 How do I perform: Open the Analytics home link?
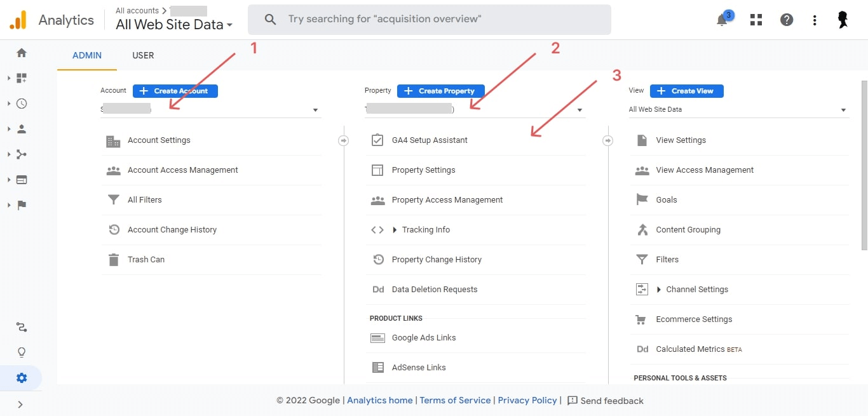(x=380, y=400)
